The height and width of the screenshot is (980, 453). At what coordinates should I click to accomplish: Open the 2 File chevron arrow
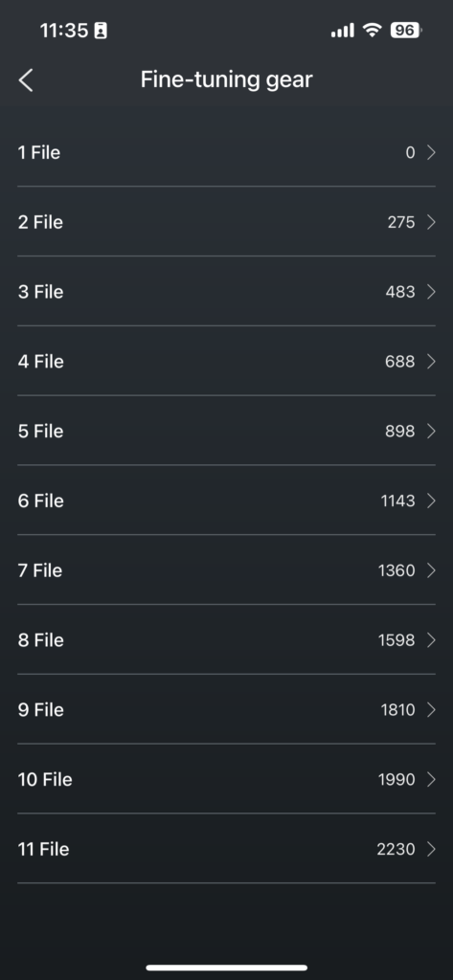click(x=431, y=222)
